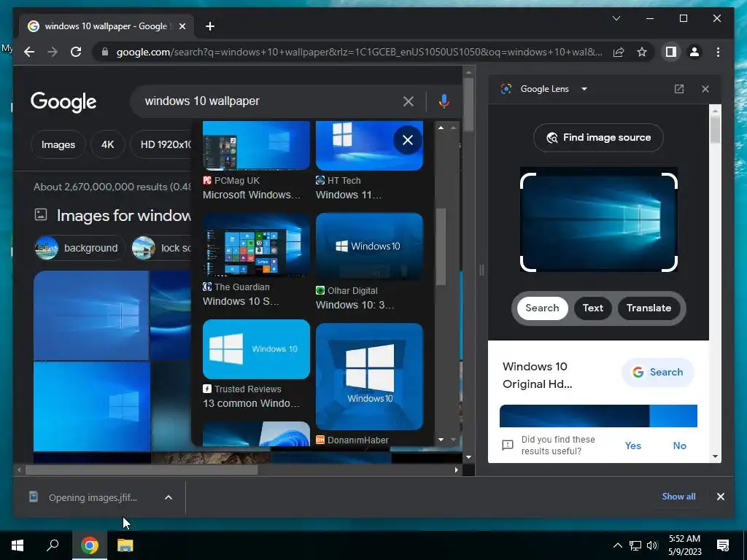Answer Yes to results useful feedback

[x=632, y=446]
